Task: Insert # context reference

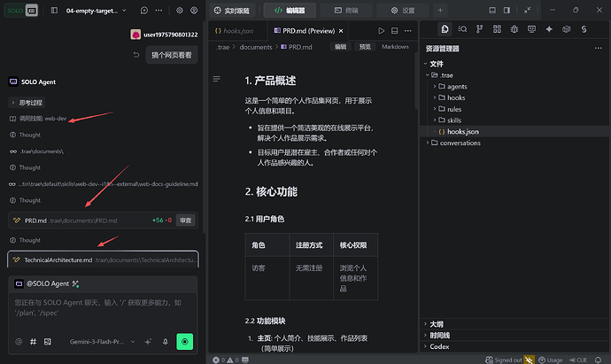Action: pyautogui.click(x=33, y=342)
